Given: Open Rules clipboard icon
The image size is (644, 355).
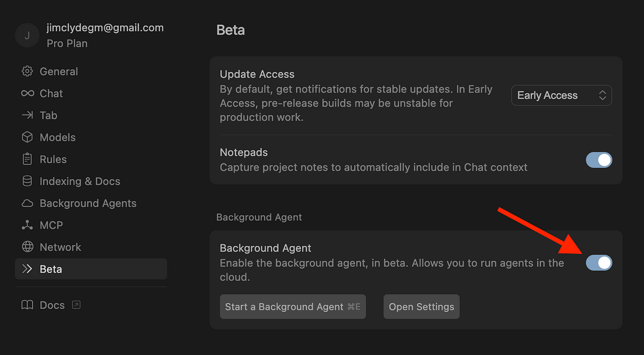Looking at the screenshot, I should (27, 159).
